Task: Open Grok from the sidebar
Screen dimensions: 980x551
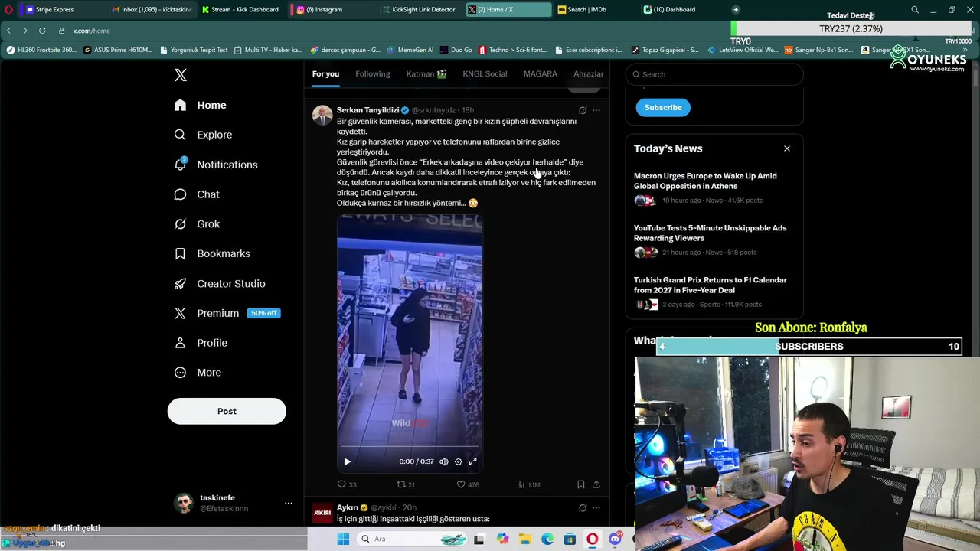Action: (197, 224)
